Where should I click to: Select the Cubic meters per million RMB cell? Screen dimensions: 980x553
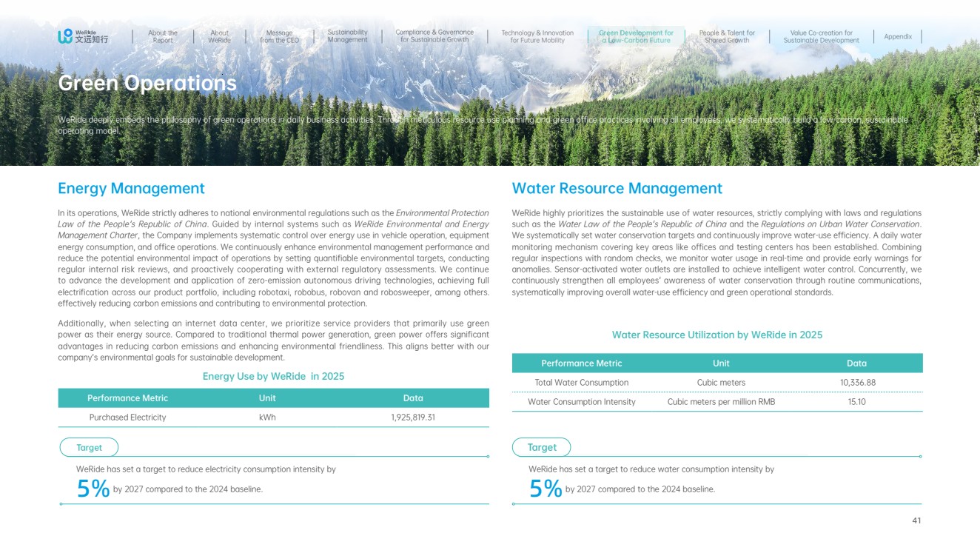click(x=721, y=402)
